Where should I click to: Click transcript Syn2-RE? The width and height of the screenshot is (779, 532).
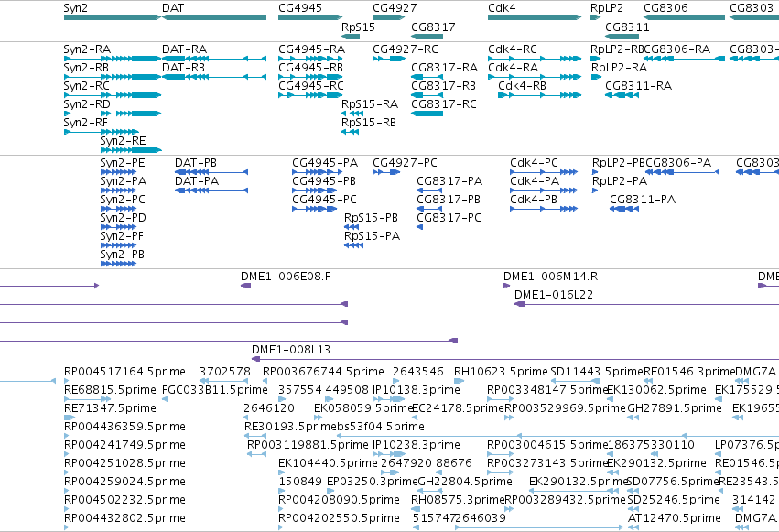point(131,150)
